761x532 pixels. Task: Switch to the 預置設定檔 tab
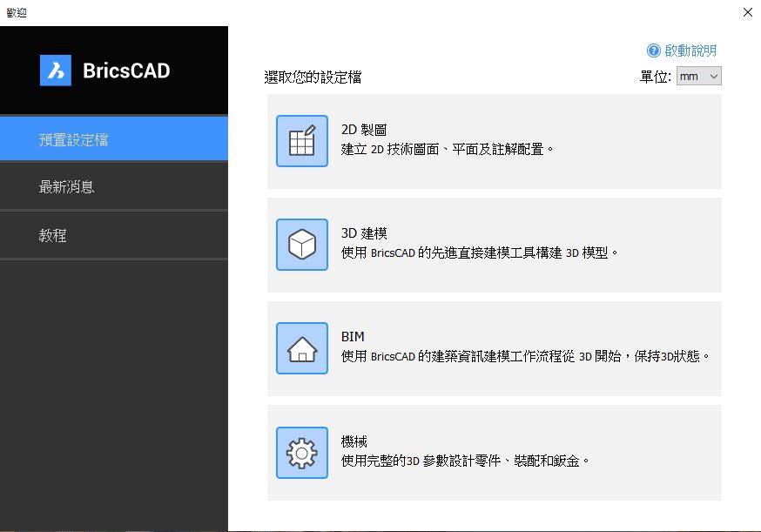pos(114,138)
